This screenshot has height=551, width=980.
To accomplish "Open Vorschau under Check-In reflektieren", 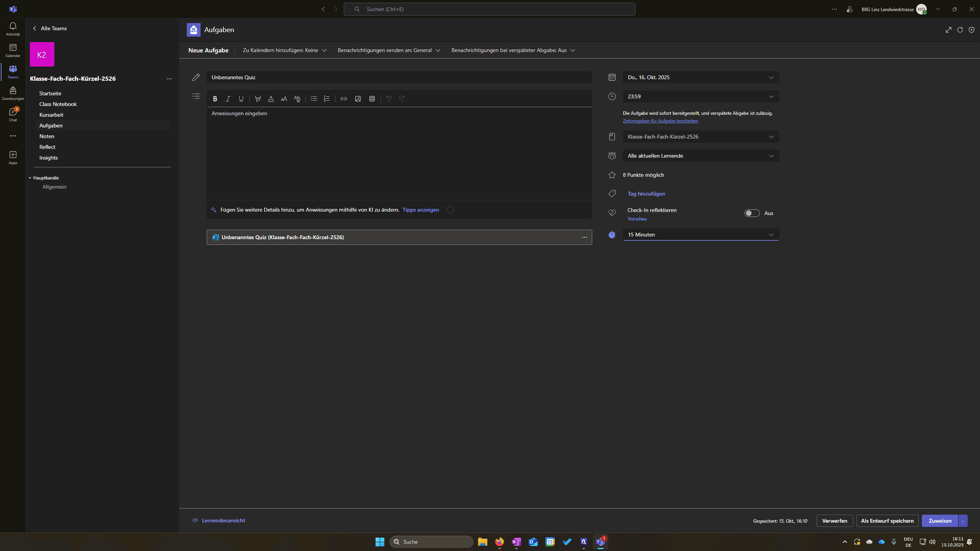I will coord(637,219).
